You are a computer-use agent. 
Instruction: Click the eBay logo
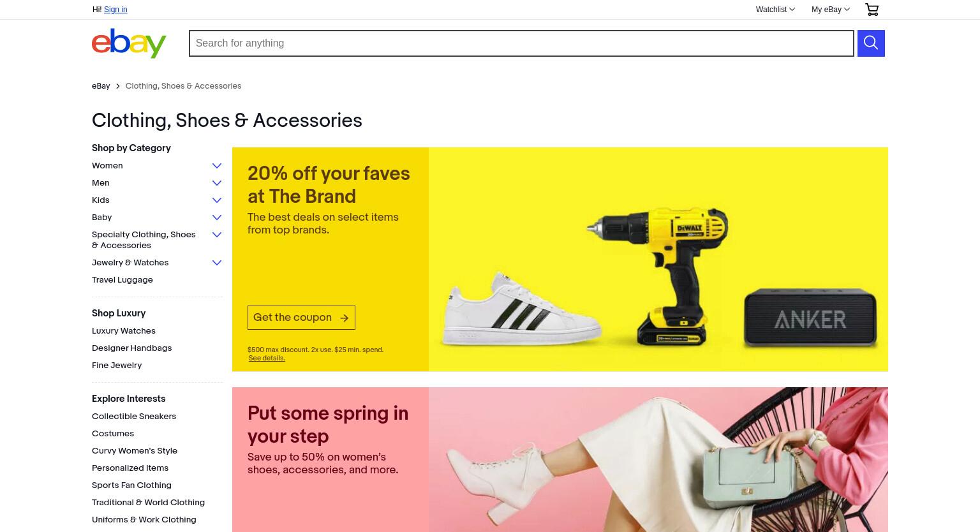pos(129,43)
